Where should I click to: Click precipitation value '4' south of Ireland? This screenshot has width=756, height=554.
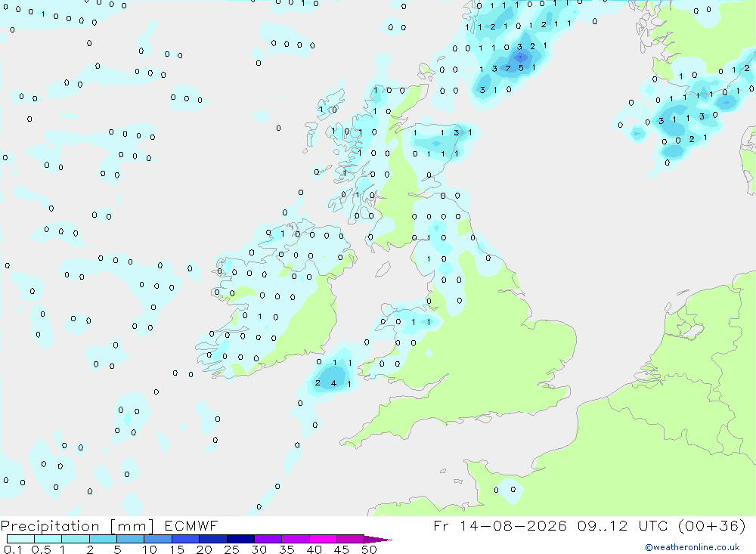click(x=333, y=384)
